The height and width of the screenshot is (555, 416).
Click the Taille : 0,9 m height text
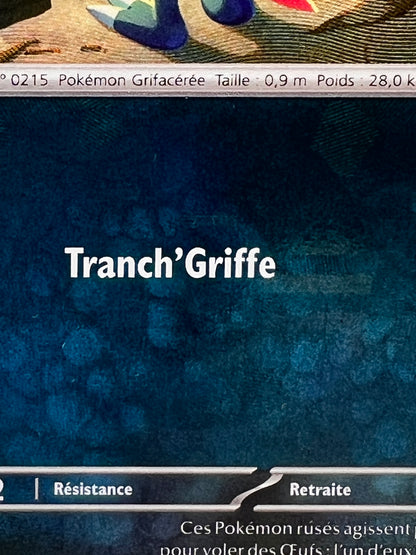click(261, 81)
